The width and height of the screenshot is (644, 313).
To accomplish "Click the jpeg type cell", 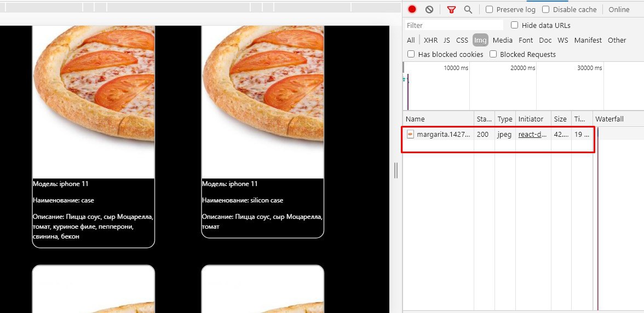I will [x=504, y=134].
